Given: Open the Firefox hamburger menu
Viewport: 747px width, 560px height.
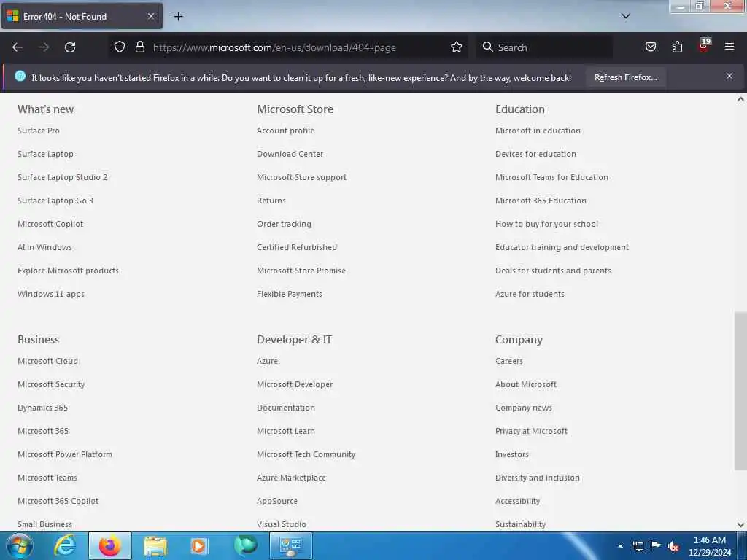Looking at the screenshot, I should pos(729,47).
